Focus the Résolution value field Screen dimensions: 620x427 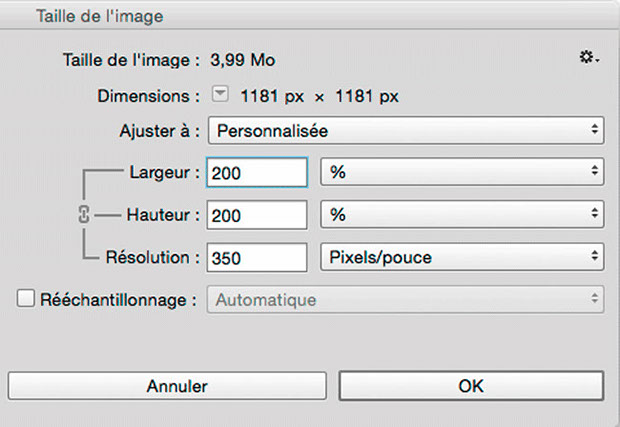[x=257, y=258]
